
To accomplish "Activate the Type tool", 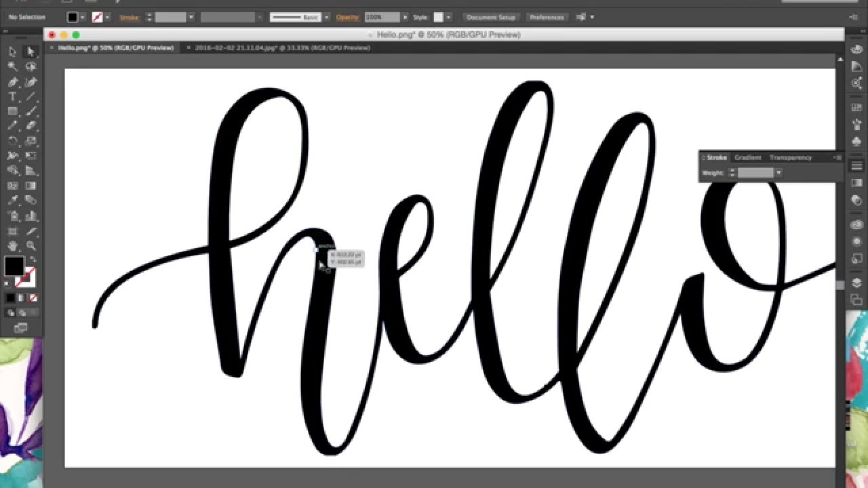I will 12,96.
